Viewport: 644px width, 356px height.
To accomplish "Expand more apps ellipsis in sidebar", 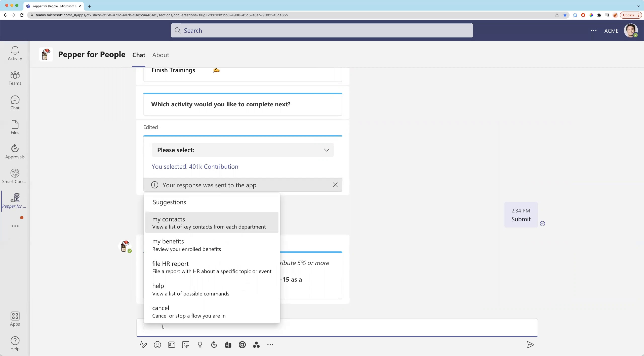I will click(15, 226).
